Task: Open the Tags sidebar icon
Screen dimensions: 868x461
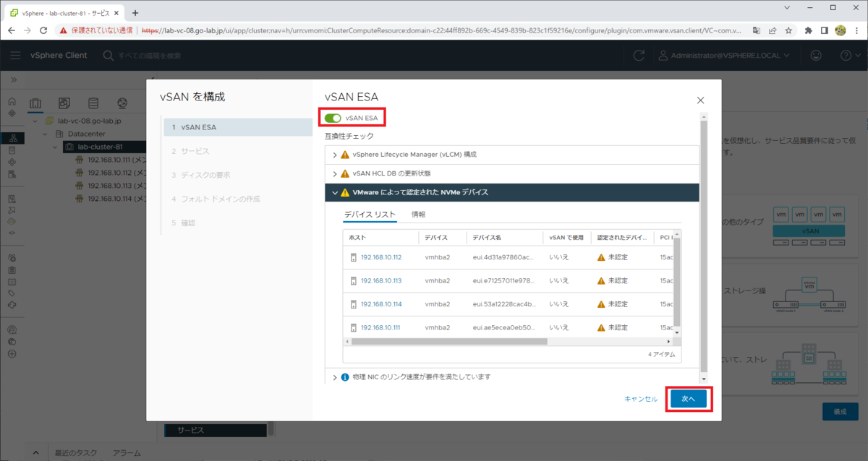Action: coord(12,293)
